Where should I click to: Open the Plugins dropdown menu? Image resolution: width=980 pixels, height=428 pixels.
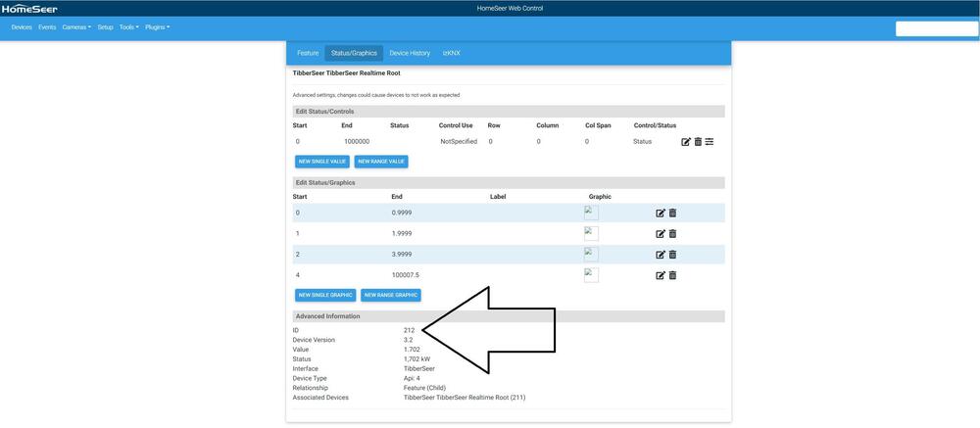pos(157,27)
